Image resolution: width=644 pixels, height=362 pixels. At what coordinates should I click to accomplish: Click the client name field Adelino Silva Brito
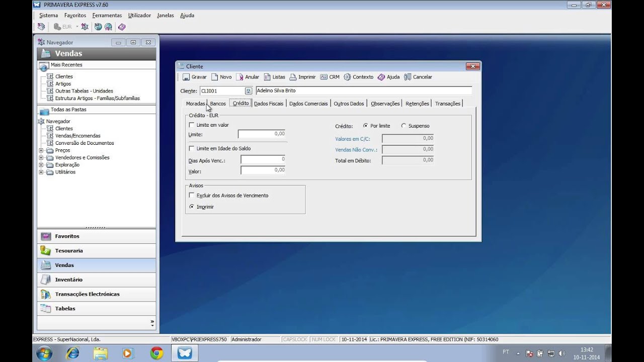pos(364,91)
